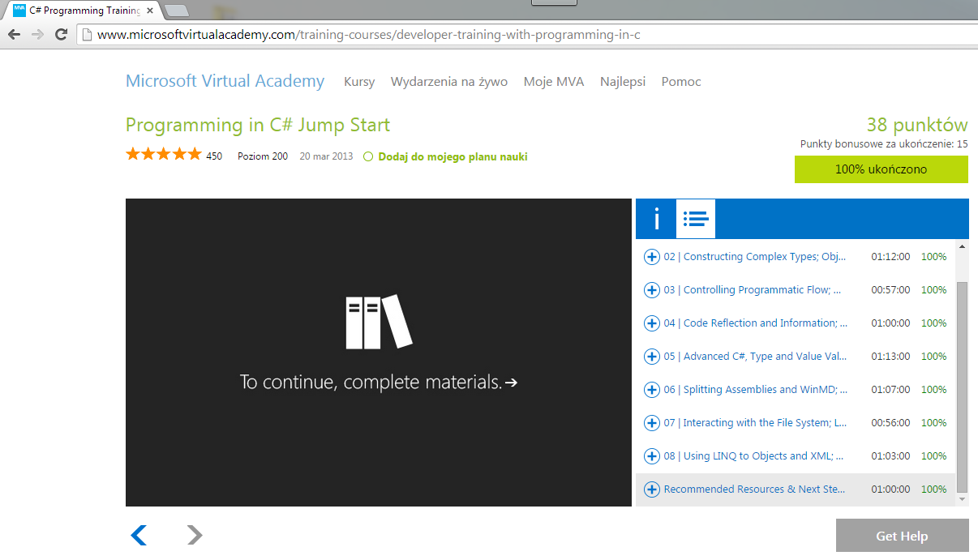
Task: Click the browser reload button
Action: pyautogui.click(x=61, y=35)
